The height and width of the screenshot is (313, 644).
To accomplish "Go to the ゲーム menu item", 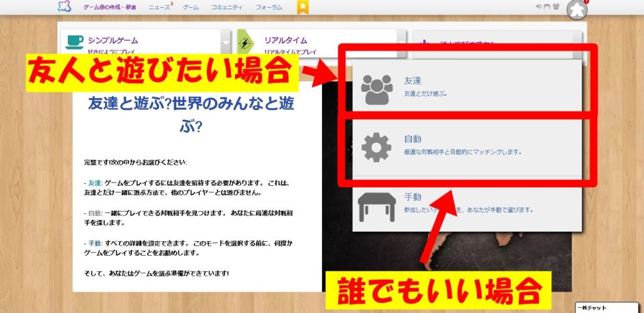I will coord(191,8).
